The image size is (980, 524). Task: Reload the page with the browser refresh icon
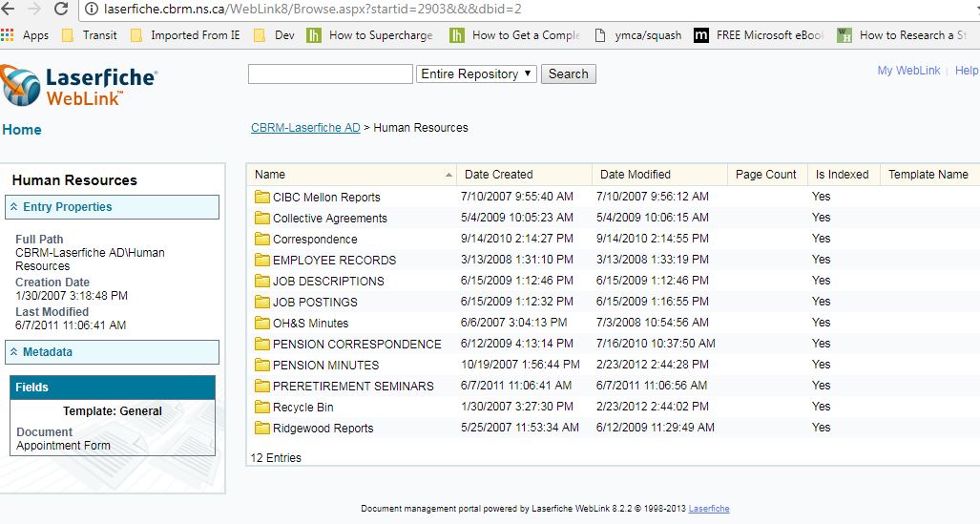tap(61, 10)
